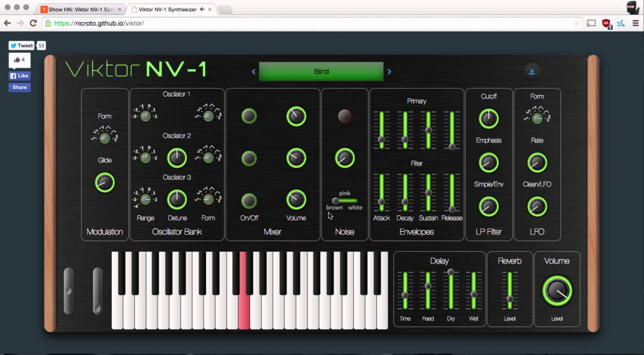Click the browser forward arrow

click(x=20, y=23)
